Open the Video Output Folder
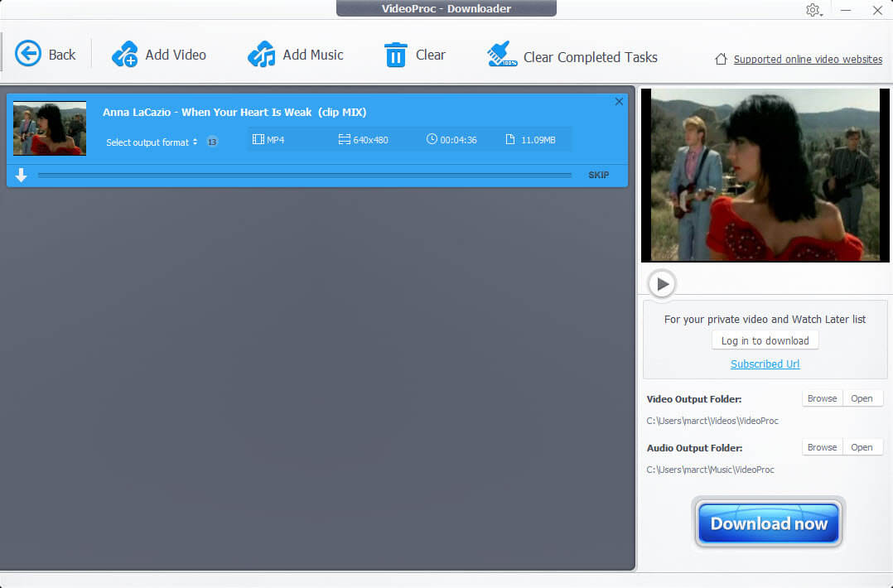893x588 pixels. (x=862, y=398)
